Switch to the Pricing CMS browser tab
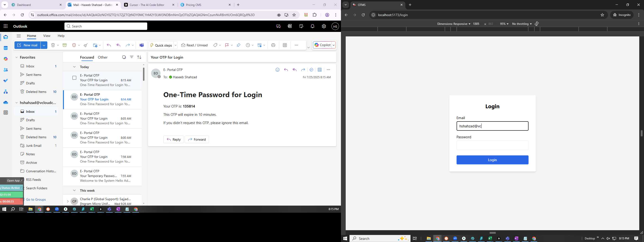This screenshot has width=644, height=242. coord(206,5)
